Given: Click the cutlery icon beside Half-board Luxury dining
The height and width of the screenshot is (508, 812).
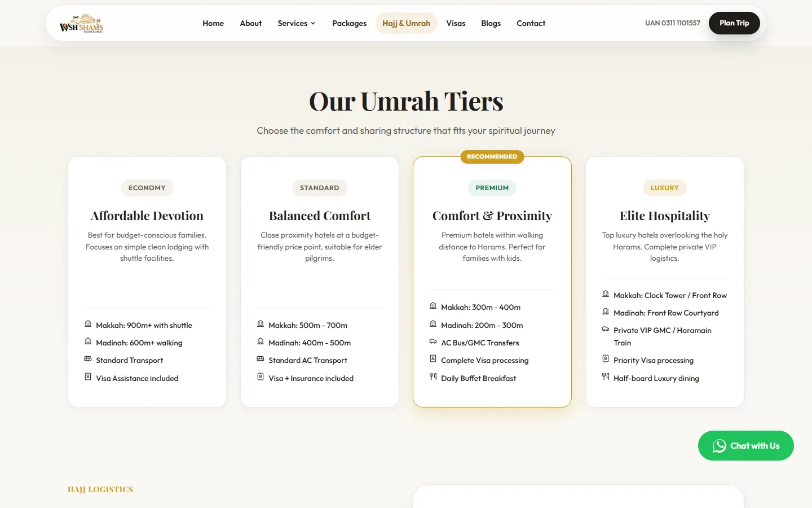Looking at the screenshot, I should click(606, 376).
